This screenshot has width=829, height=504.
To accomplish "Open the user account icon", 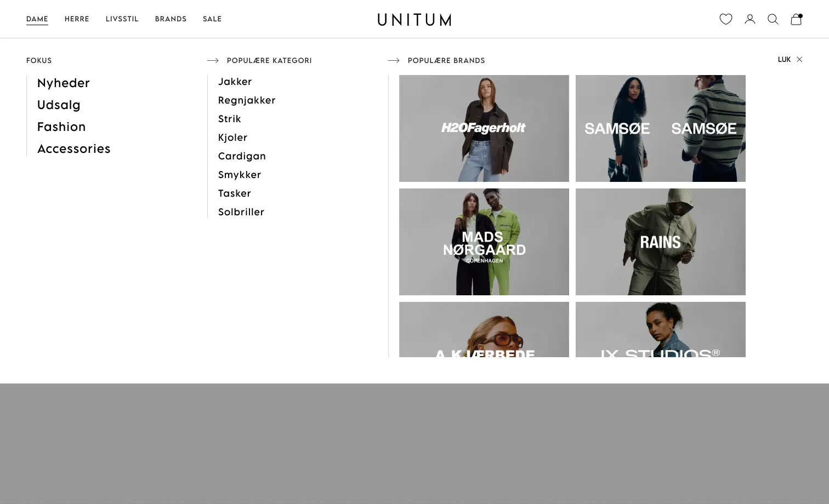I will (x=750, y=19).
